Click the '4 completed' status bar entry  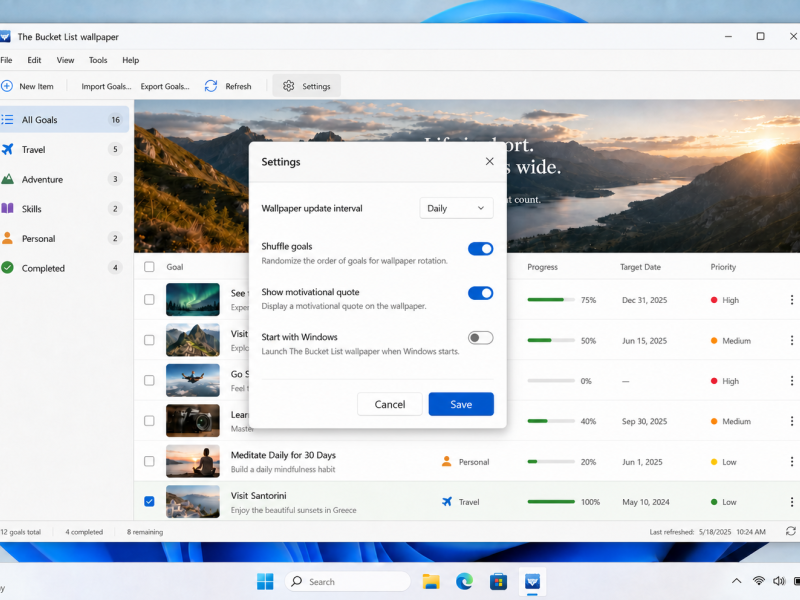pos(84,532)
